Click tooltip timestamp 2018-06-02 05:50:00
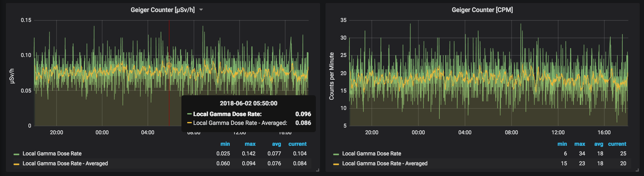 coord(248,103)
